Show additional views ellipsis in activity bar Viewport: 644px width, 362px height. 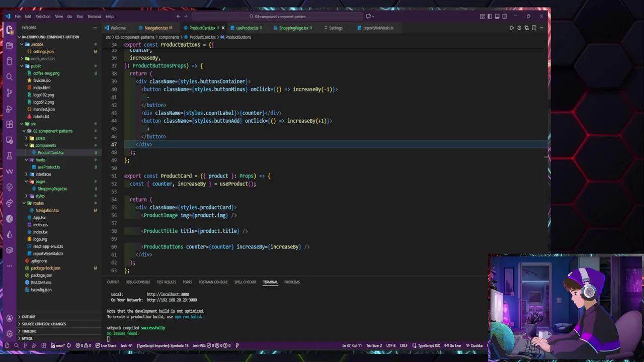coord(9,265)
